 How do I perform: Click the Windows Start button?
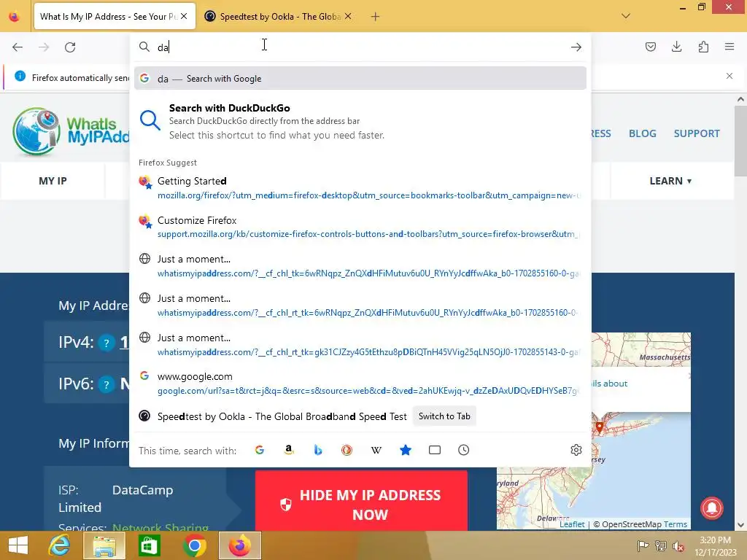coord(18,545)
